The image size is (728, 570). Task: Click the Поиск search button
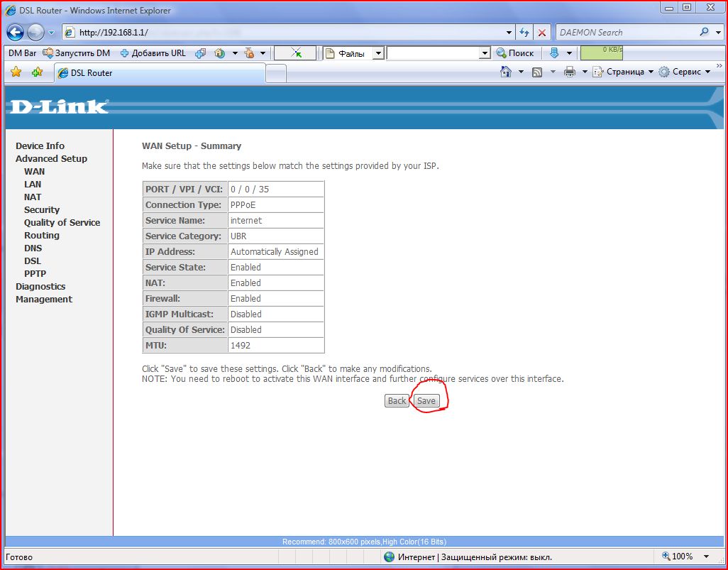pos(515,53)
